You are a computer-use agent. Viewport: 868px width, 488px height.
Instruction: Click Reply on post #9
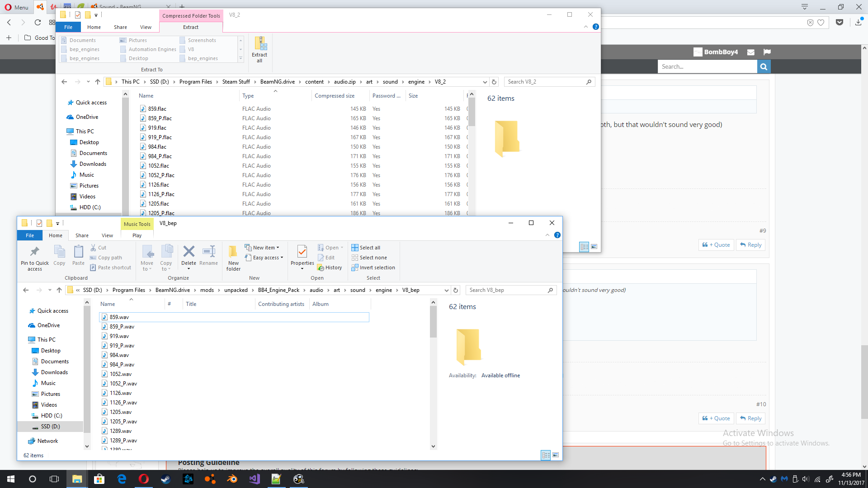click(751, 245)
